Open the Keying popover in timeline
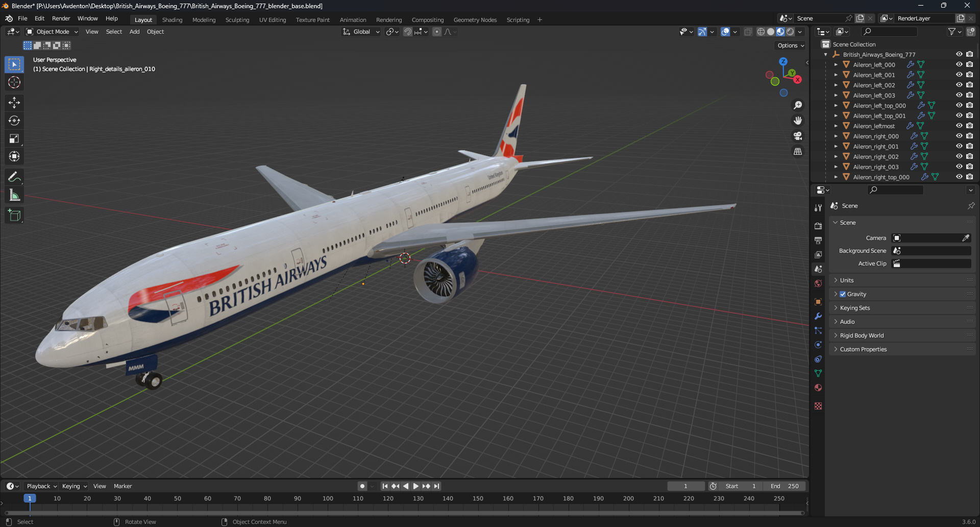 pyautogui.click(x=74, y=486)
